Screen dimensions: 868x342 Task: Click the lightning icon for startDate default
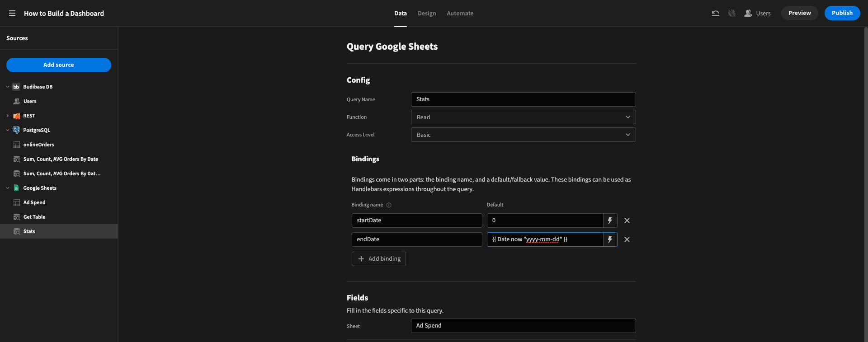click(x=610, y=220)
